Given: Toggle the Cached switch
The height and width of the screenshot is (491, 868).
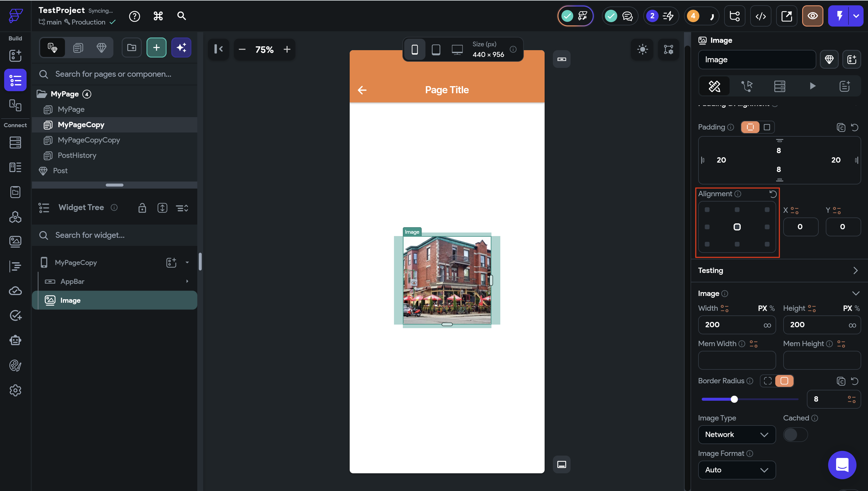Looking at the screenshot, I should [x=795, y=434].
